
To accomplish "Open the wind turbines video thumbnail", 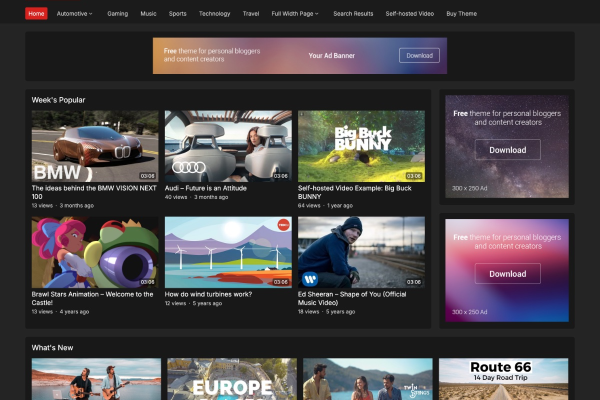I will (228, 252).
